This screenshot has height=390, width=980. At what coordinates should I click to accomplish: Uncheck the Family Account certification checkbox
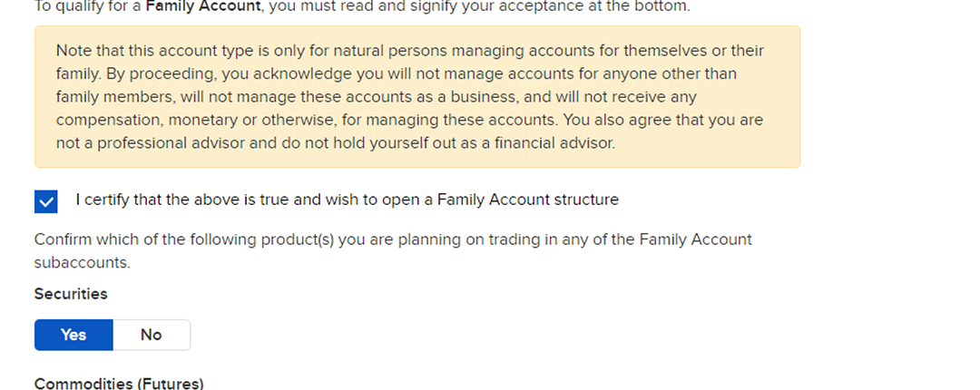(x=46, y=201)
